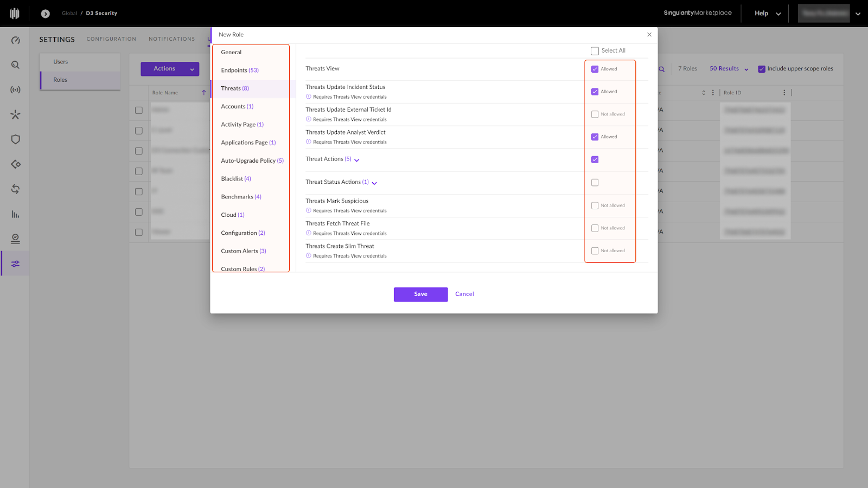868x488 pixels.
Task: Click the SentinelOne logo icon
Action: 15,14
